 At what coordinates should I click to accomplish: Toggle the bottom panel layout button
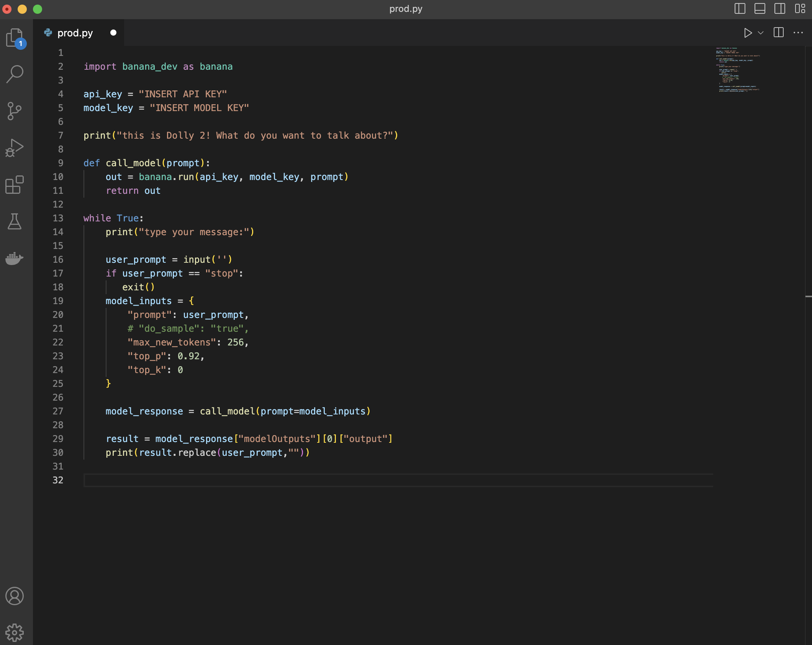point(760,8)
